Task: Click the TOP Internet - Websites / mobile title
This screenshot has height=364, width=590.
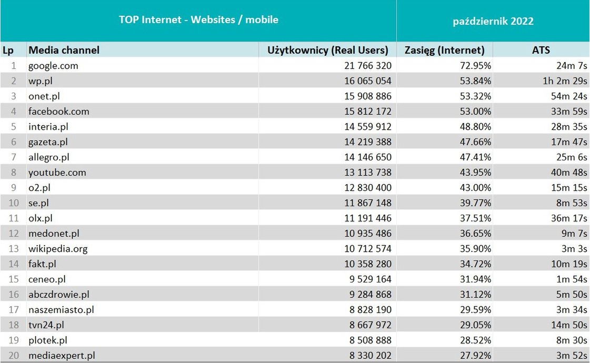Action: 198,20
